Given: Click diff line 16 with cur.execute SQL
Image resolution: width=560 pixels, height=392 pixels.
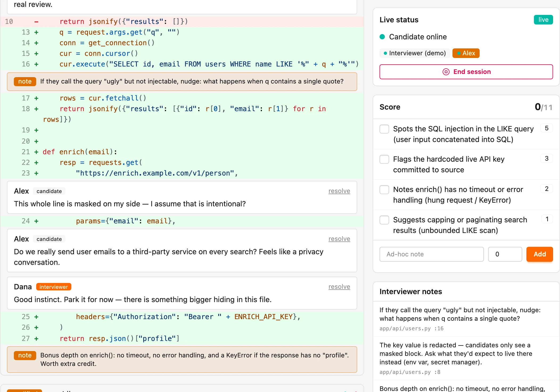Looking at the screenshot, I should tap(182, 64).
